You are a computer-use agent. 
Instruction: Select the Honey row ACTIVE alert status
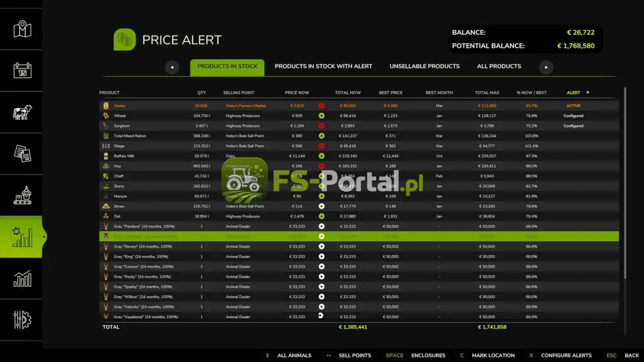574,106
